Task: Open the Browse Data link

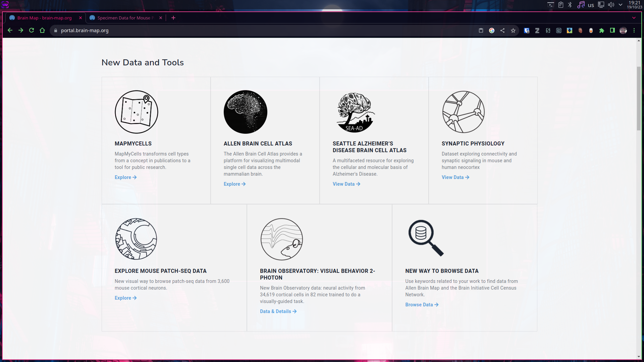Action: [421, 305]
